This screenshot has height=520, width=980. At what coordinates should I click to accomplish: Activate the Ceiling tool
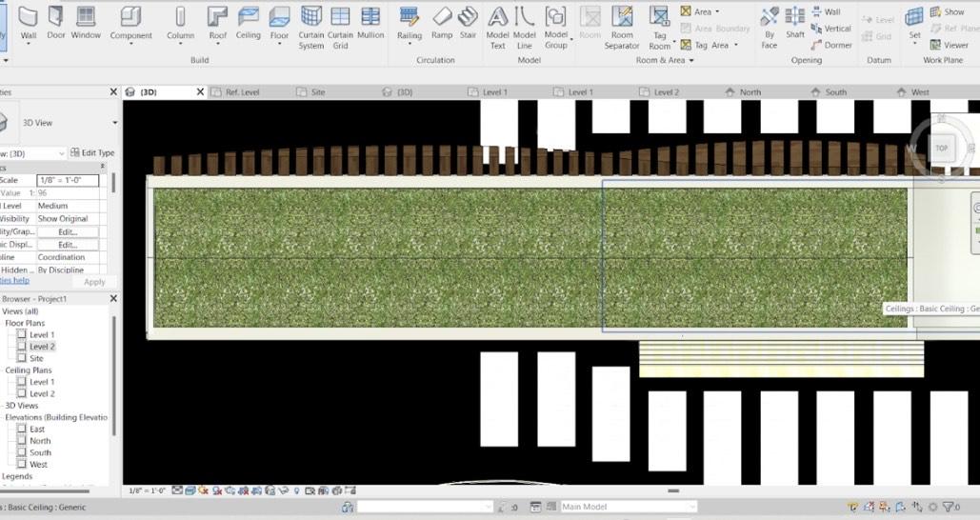pyautogui.click(x=249, y=23)
